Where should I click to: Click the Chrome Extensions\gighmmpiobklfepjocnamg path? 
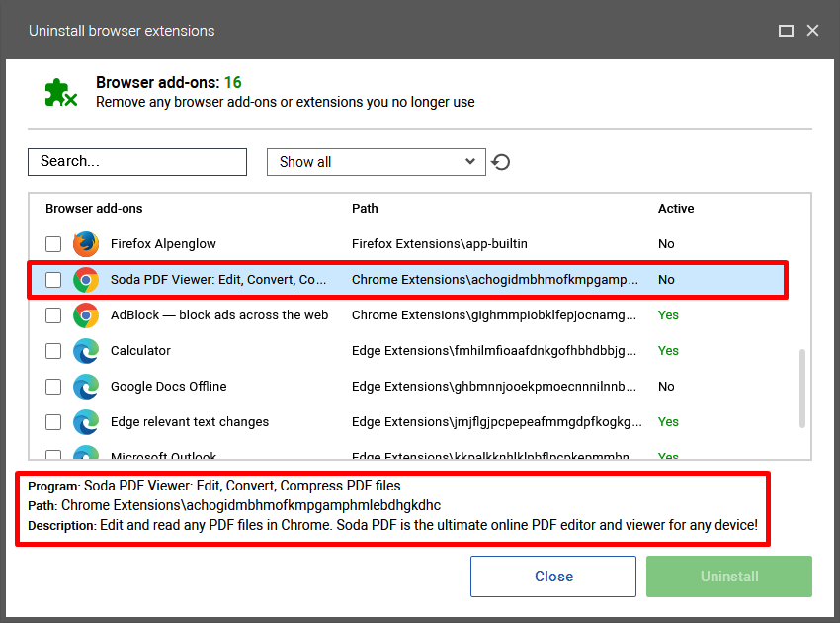(494, 315)
